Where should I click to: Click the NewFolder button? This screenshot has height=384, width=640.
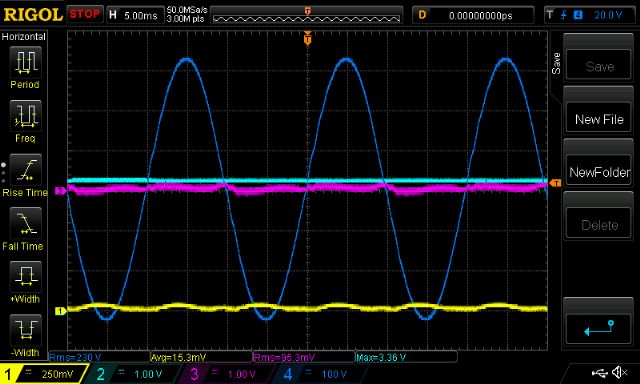pyautogui.click(x=598, y=172)
